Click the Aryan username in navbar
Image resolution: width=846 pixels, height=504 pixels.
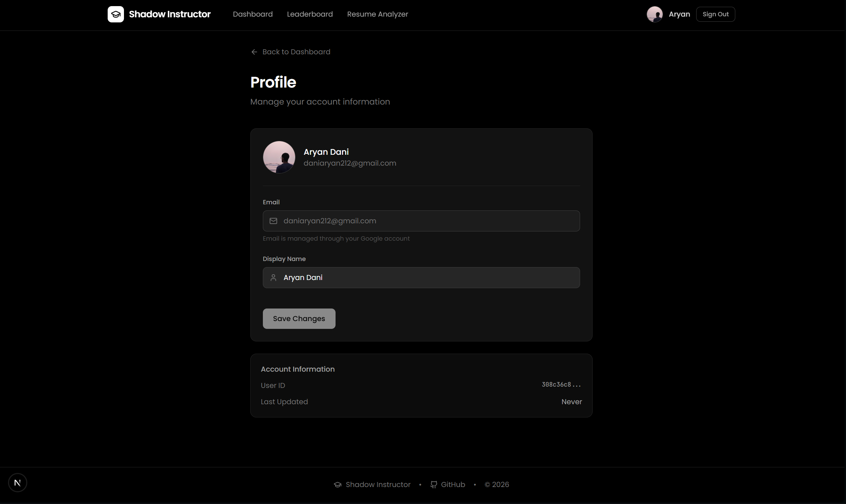coord(679,14)
